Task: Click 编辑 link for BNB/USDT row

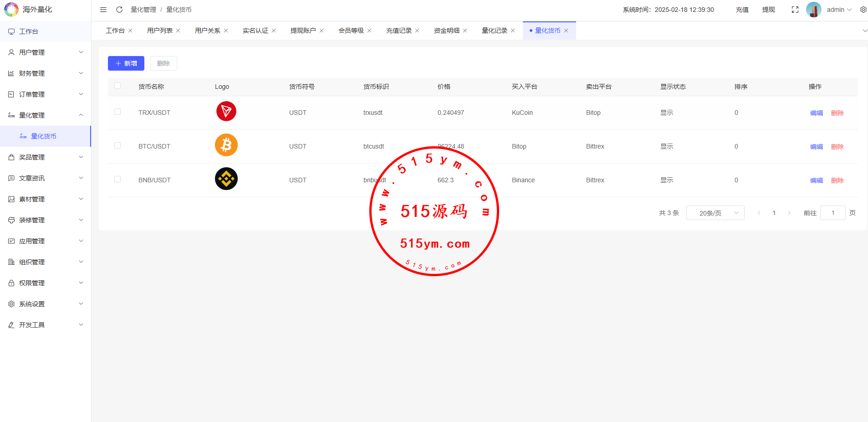Action: (816, 180)
